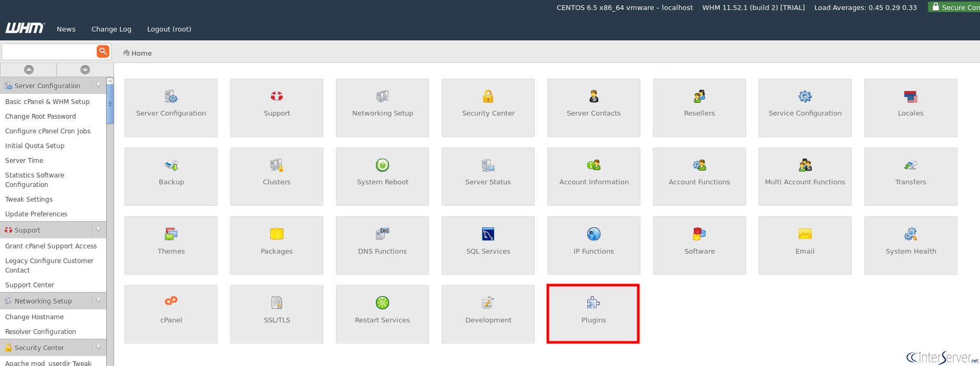Image resolution: width=980 pixels, height=366 pixels.
Task: Open the Clusters tile
Action: pos(277,176)
